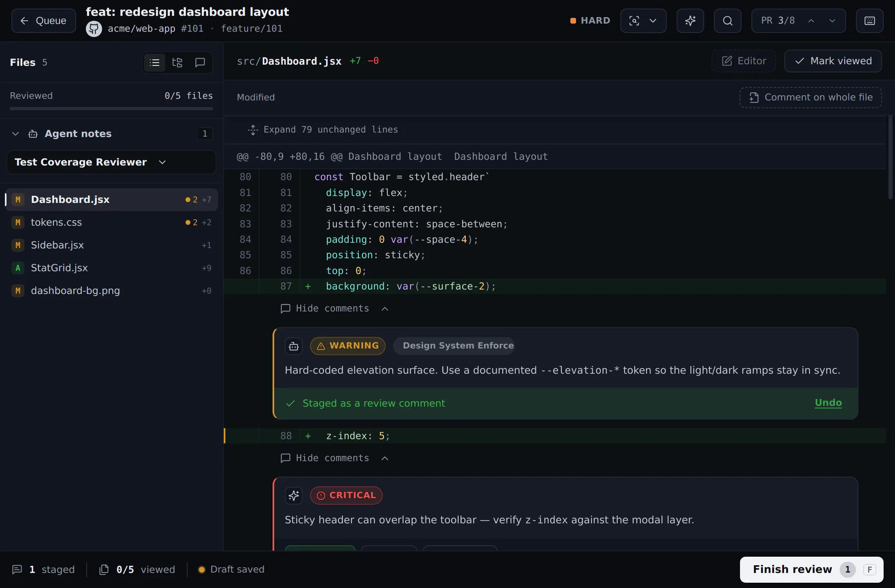Click the Draft saved indicator
This screenshot has height=588, width=895.
pyautogui.click(x=231, y=570)
